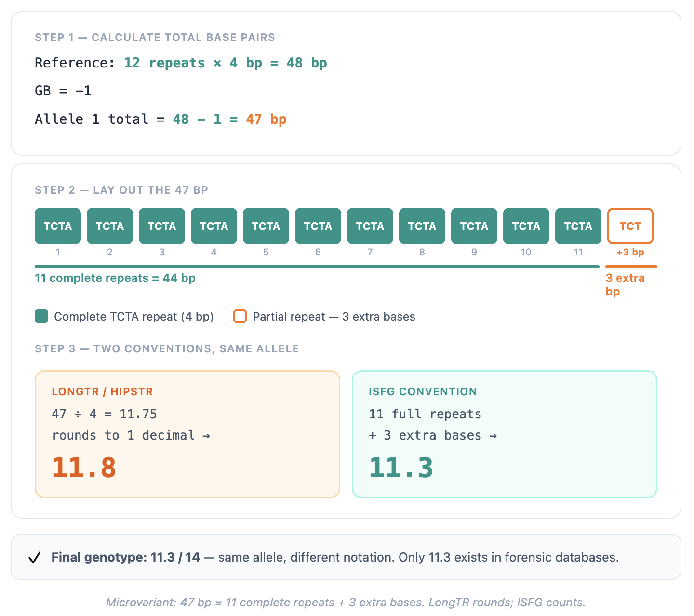Click the orange "47 bp" result
The width and height of the screenshot is (694, 616).
[x=266, y=119]
